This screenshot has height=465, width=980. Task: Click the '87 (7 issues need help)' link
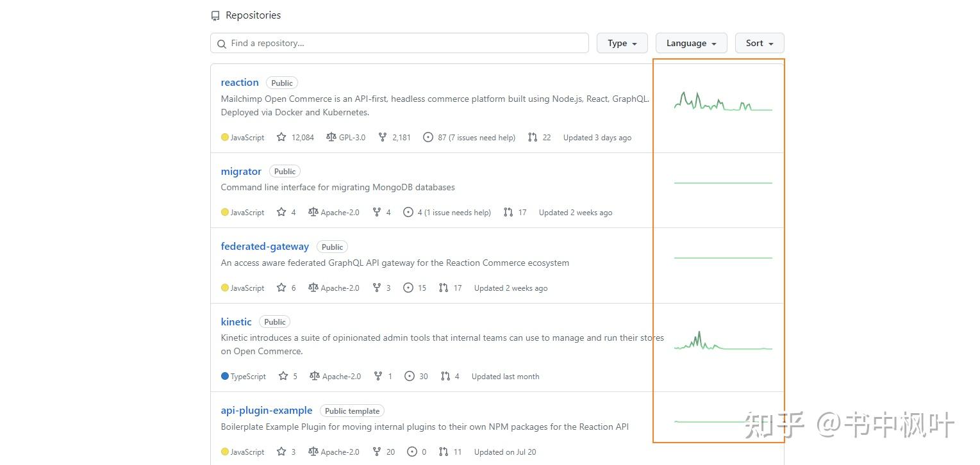478,137
